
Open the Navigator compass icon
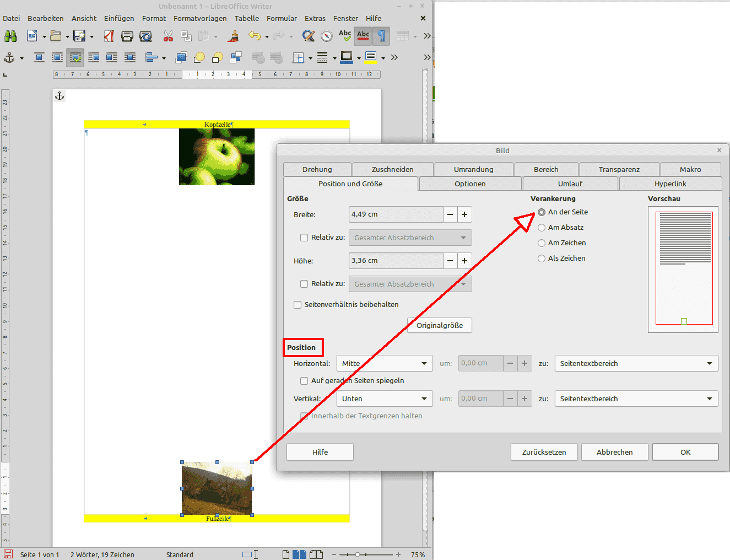point(327,36)
